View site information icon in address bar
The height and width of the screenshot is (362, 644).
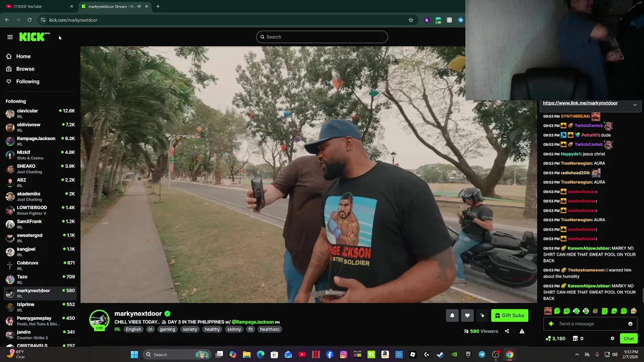pos(43,20)
